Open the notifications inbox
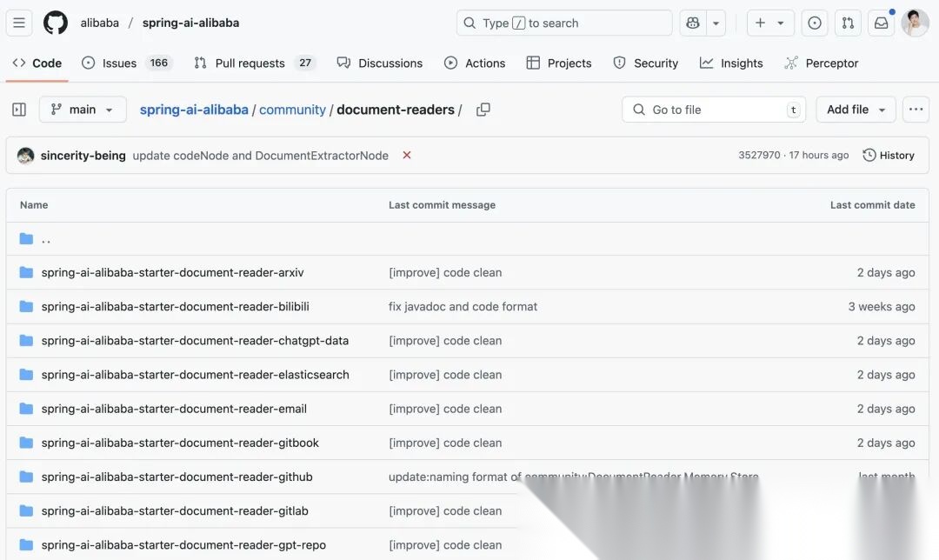 pyautogui.click(x=882, y=23)
